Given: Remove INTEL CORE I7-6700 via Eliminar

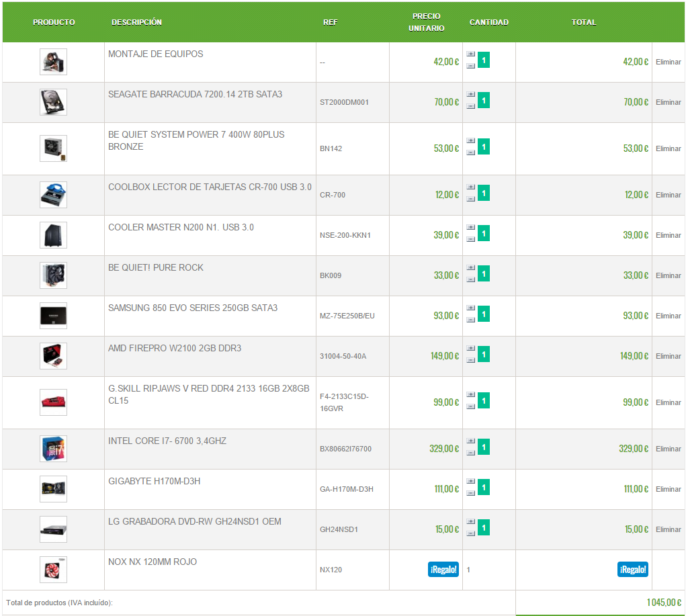Looking at the screenshot, I should coord(669,449).
